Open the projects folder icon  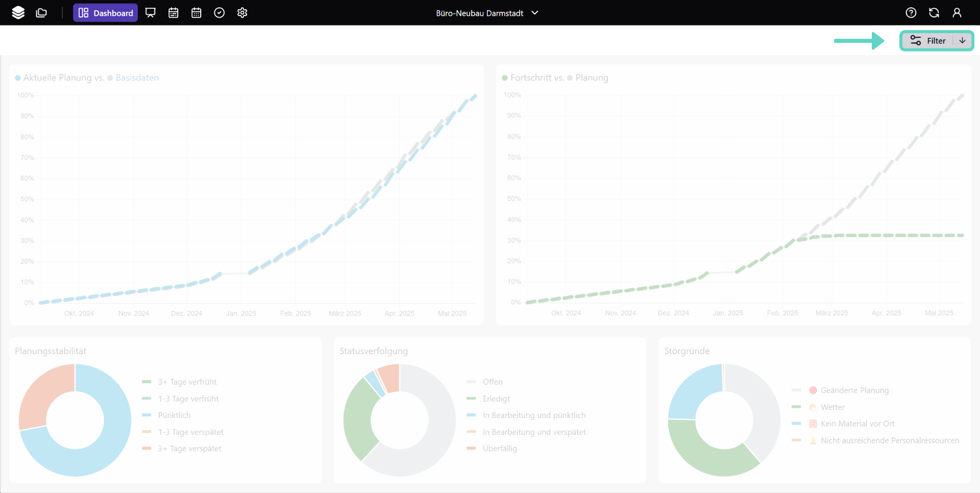tap(41, 13)
